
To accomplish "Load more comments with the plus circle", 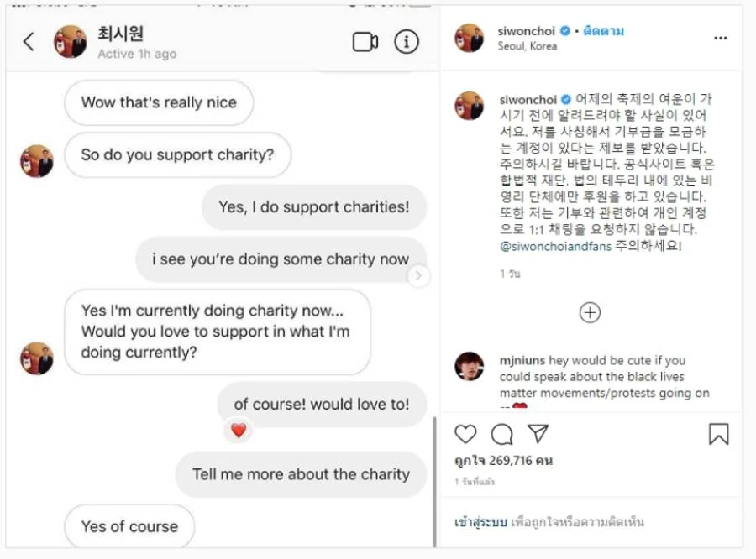I will [x=590, y=312].
